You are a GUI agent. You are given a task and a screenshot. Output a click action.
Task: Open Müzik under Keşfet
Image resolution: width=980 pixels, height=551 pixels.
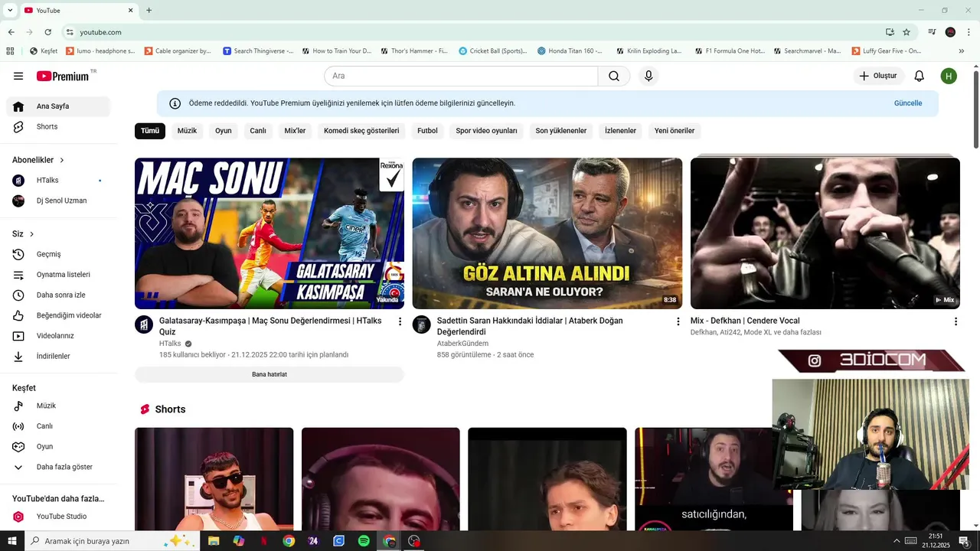(58, 406)
